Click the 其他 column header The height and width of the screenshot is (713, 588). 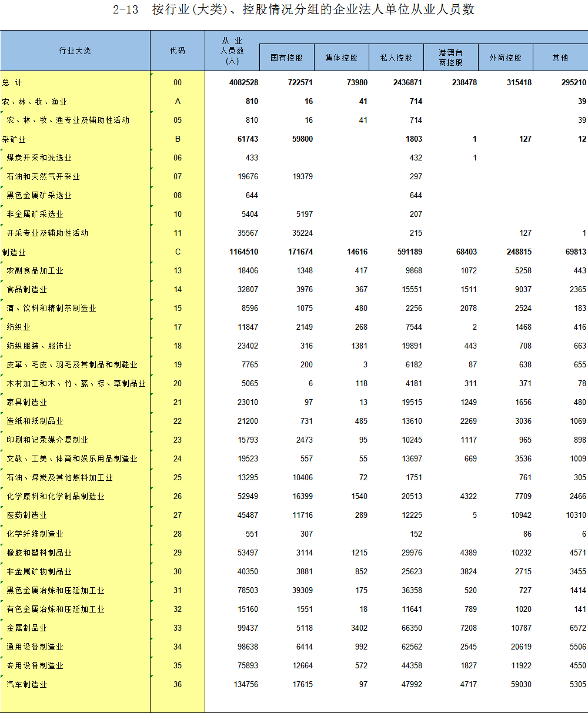[560, 58]
